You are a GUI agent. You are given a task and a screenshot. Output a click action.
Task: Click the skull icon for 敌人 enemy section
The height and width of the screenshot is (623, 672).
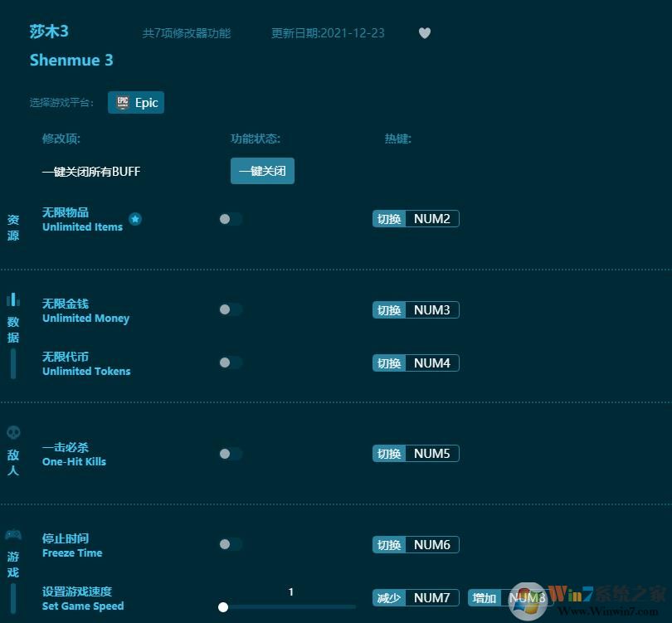coord(12,431)
